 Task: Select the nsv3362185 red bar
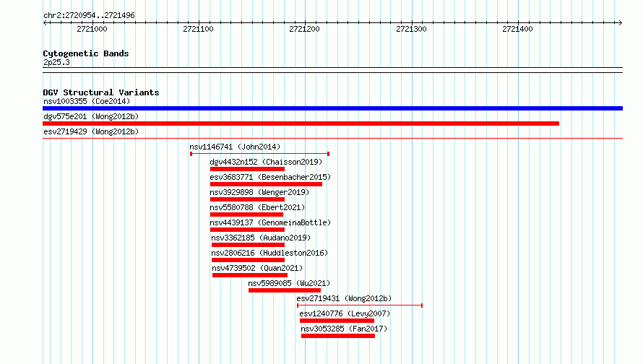click(248, 245)
